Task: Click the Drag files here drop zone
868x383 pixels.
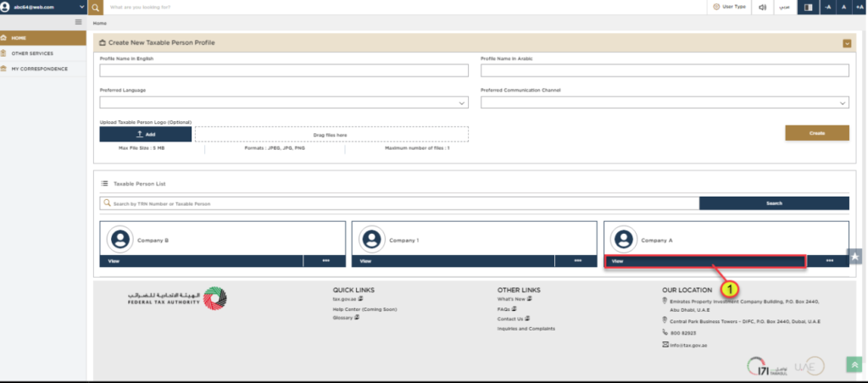Action: 331,135
